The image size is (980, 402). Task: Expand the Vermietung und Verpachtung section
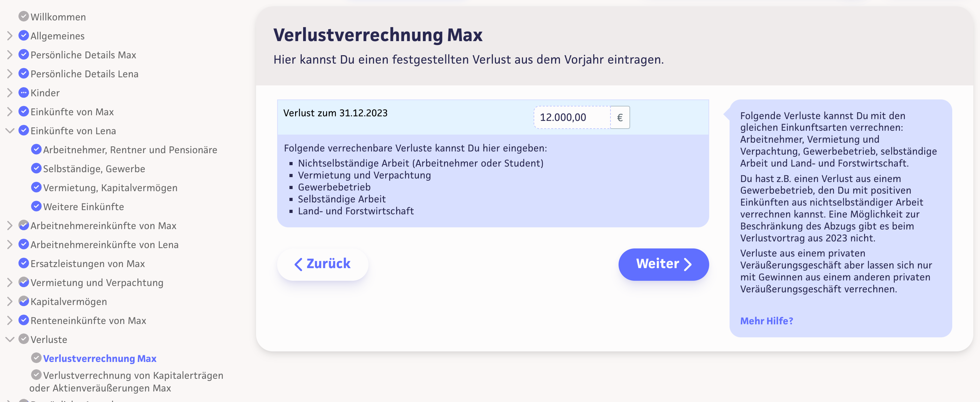pyautogui.click(x=10, y=283)
